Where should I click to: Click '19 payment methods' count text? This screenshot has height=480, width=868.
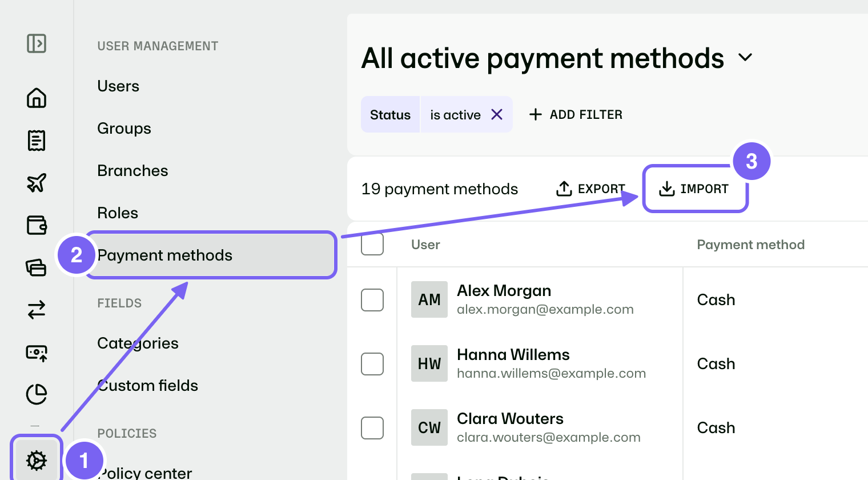point(439,189)
